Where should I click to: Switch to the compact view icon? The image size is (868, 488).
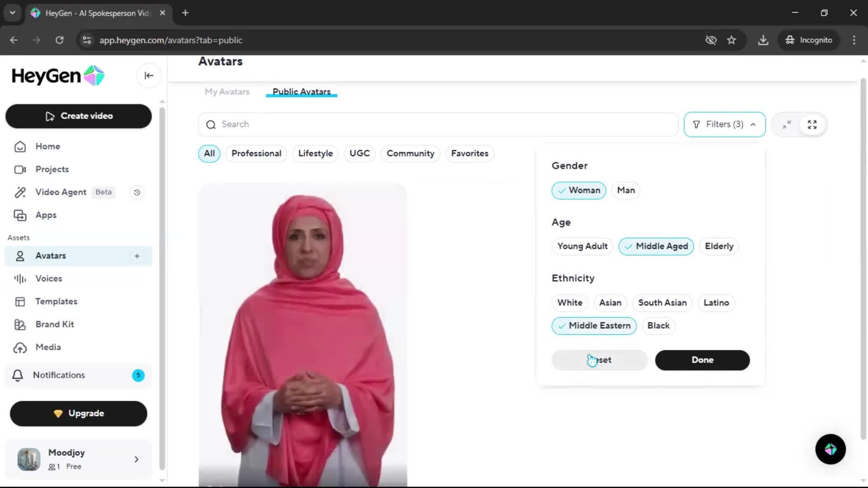point(787,125)
